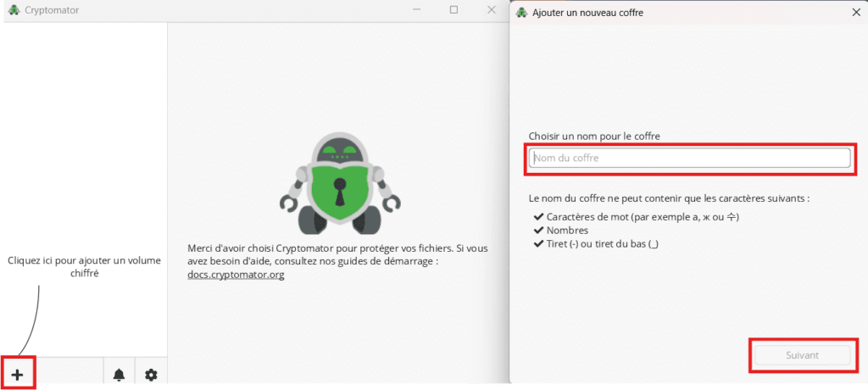Click the 'Choisir un nom pour le coffre' label
Viewport: 868px width, 390px height.
click(594, 136)
